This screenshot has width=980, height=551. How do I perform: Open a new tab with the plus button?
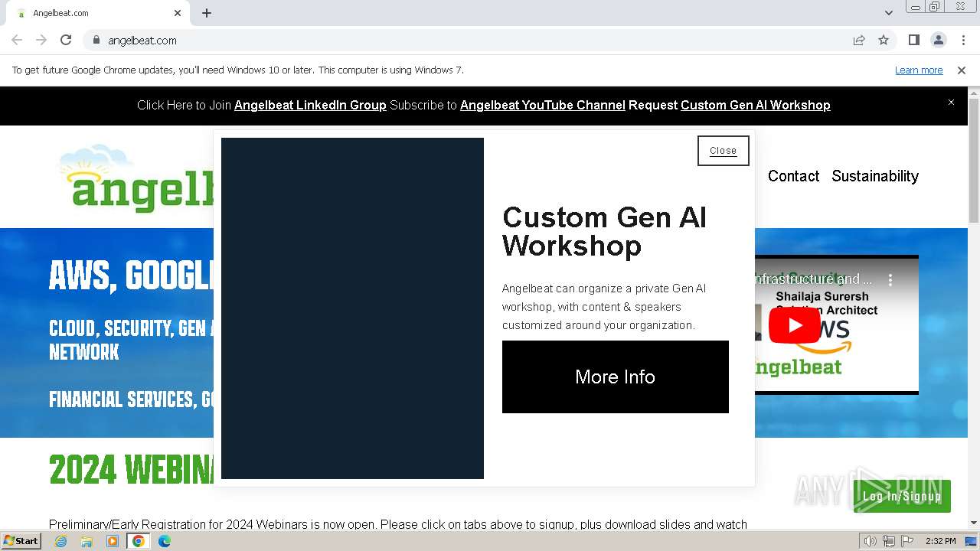point(207,13)
